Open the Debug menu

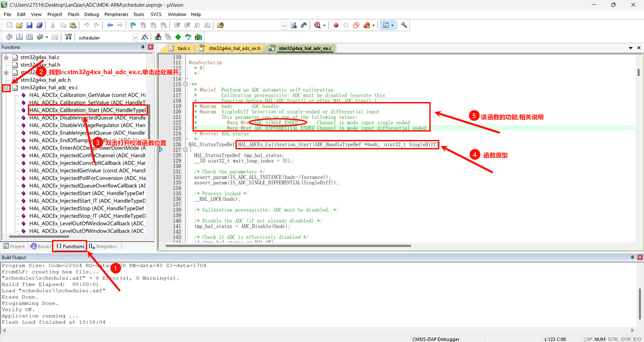tap(92, 14)
